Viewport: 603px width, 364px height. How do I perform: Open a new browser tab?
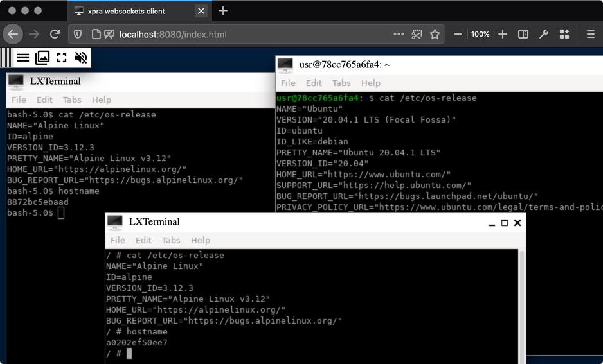click(x=222, y=11)
